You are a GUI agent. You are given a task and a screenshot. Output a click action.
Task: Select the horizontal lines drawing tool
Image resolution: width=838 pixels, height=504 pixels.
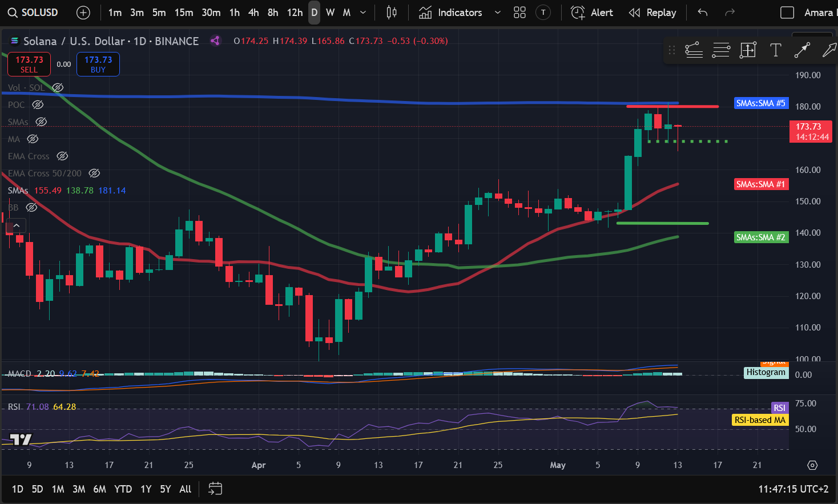[721, 50]
